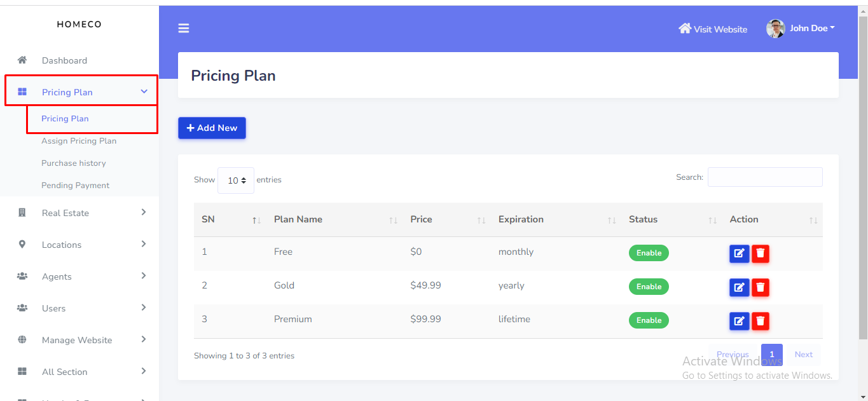
Task: Toggle the Enable status of Free plan
Action: pos(649,253)
